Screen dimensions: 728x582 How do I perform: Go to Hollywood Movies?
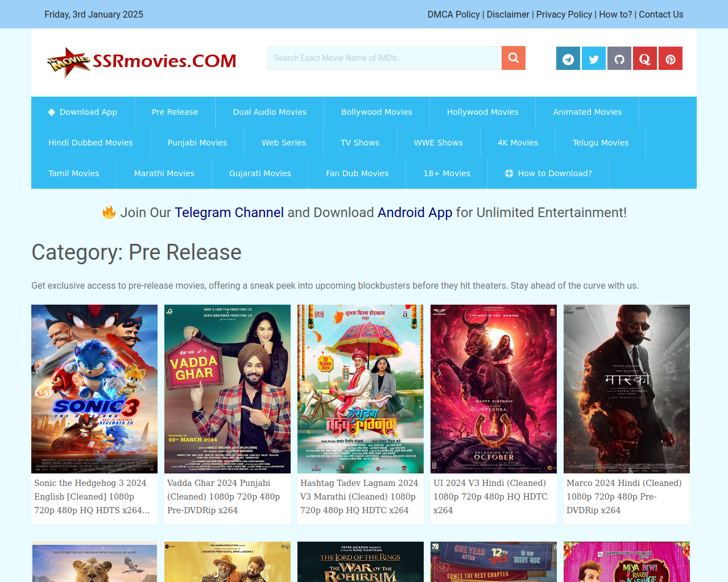[483, 112]
